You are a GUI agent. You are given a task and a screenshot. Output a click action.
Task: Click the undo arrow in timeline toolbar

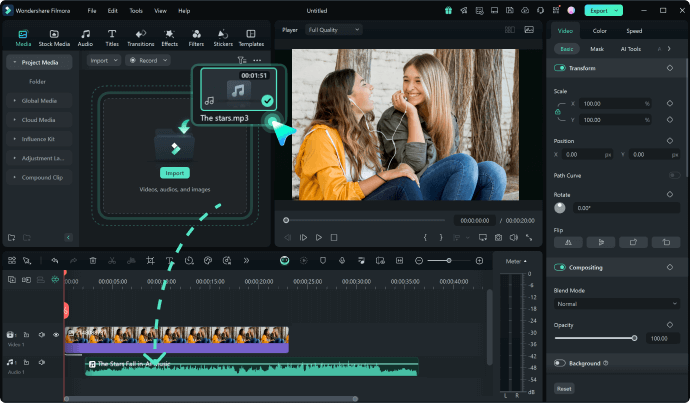click(56, 260)
